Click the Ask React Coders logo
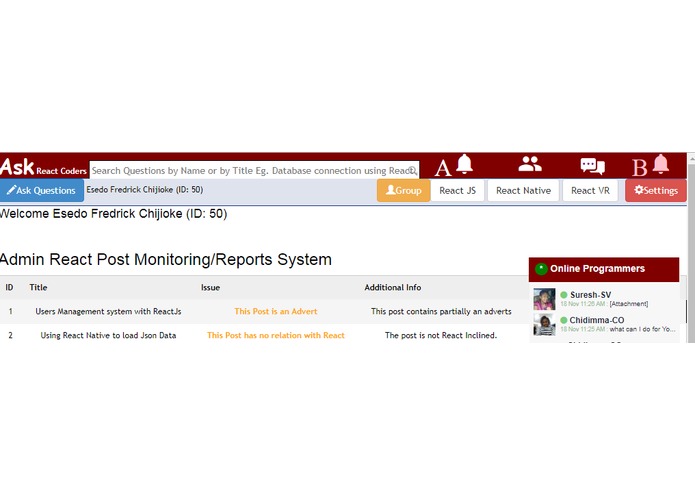This screenshot has width=695, height=494. point(43,167)
